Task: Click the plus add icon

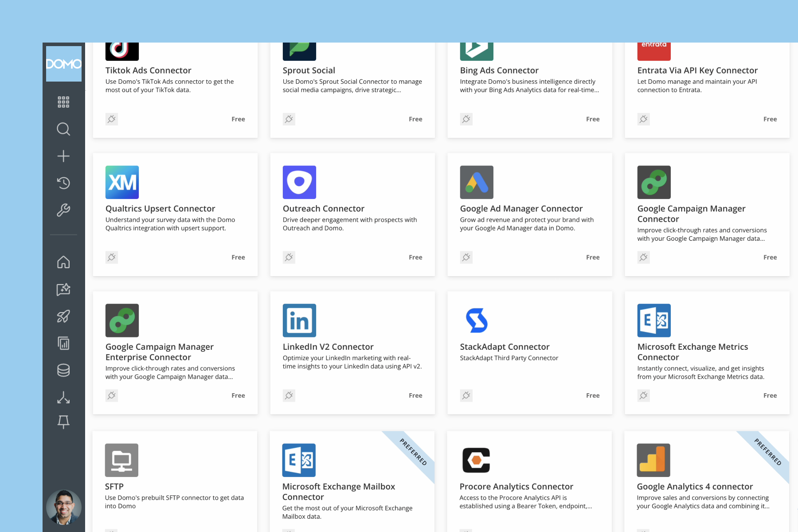Action: coord(63,156)
